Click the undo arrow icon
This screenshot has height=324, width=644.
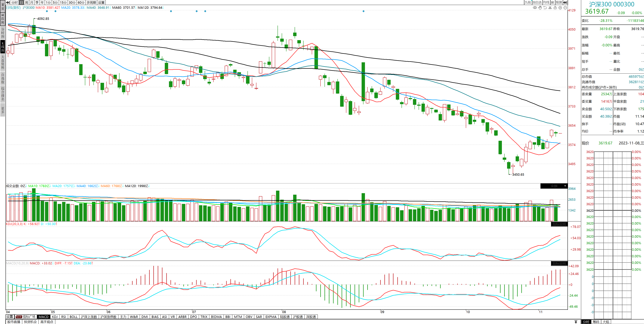(x=545, y=8)
